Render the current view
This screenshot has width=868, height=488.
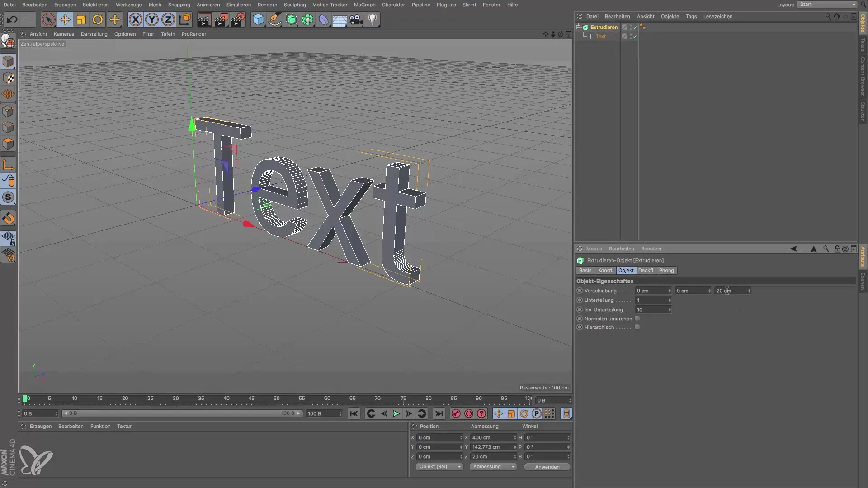[x=204, y=20]
